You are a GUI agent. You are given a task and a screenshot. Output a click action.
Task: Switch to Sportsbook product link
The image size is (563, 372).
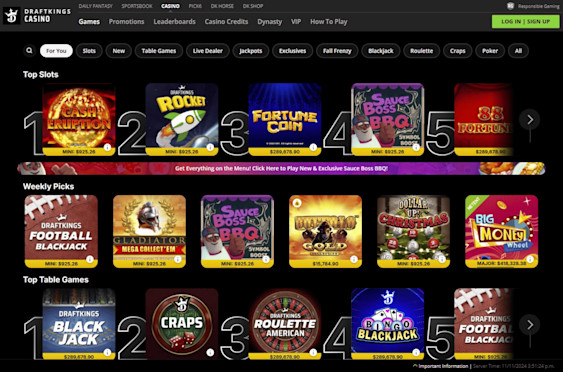tap(137, 6)
